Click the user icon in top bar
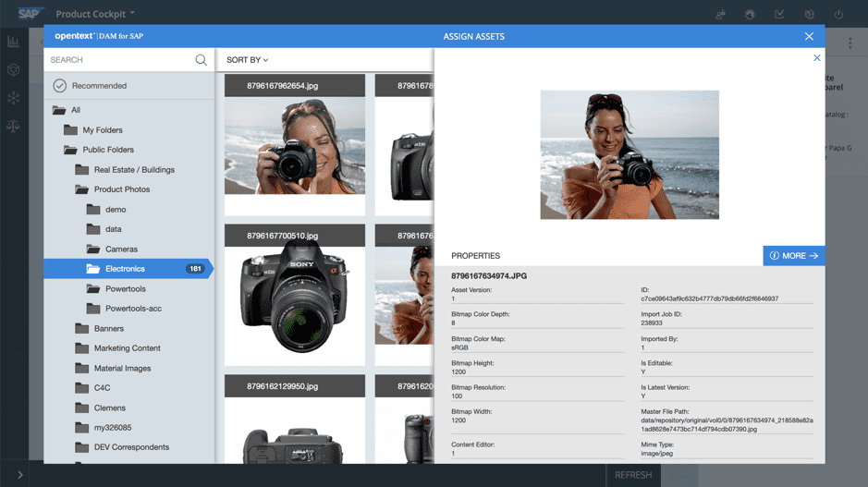 tap(720, 15)
